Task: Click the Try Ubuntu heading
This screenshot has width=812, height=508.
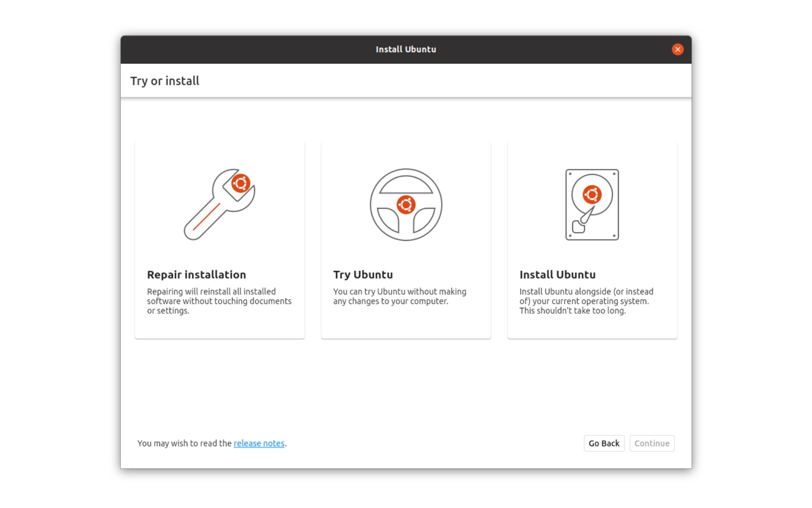Action: [362, 274]
